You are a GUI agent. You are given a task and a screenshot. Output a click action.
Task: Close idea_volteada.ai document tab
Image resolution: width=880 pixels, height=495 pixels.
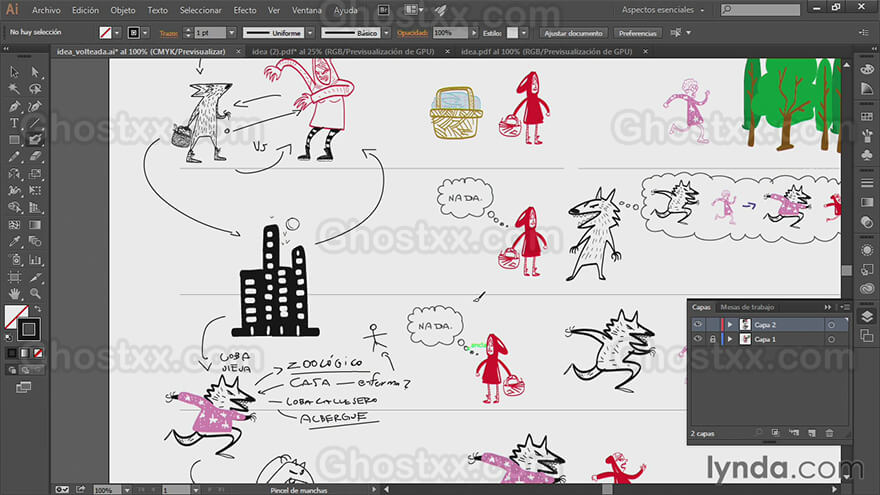click(238, 51)
